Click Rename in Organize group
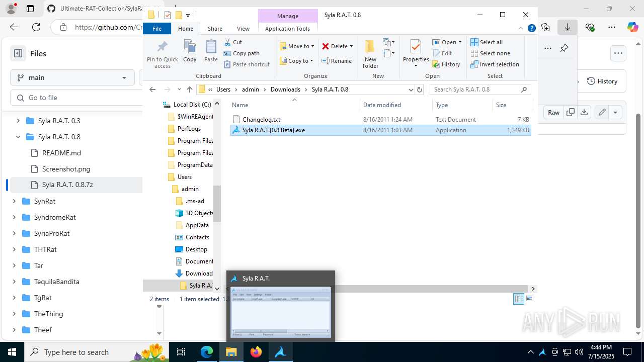The image size is (644, 362). [x=337, y=61]
